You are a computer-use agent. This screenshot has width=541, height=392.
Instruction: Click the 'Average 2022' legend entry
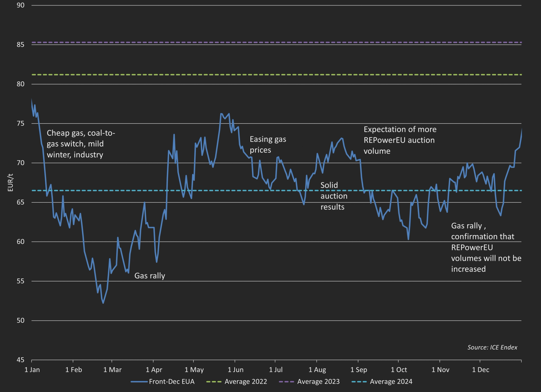click(237, 381)
